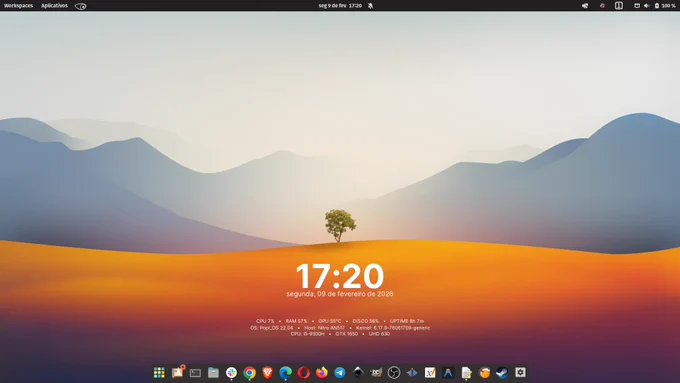Launch Microsoft Edge from the dock
The height and width of the screenshot is (383, 680).
pyautogui.click(x=285, y=373)
